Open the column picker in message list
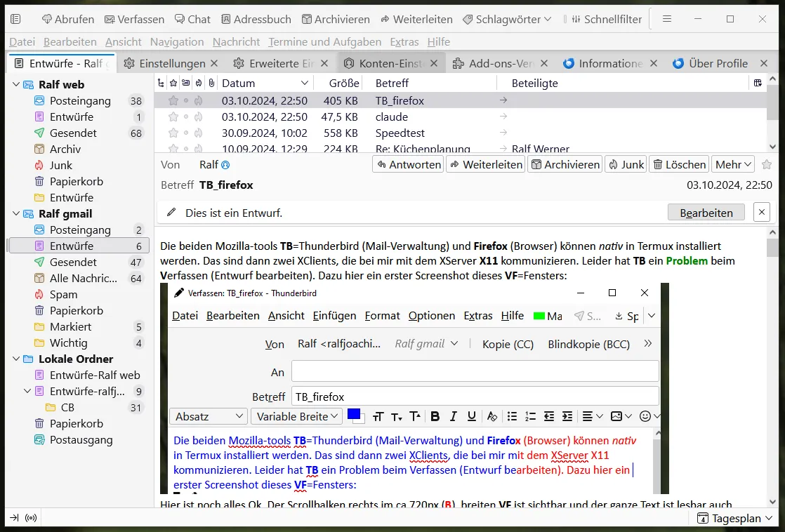 [x=758, y=83]
